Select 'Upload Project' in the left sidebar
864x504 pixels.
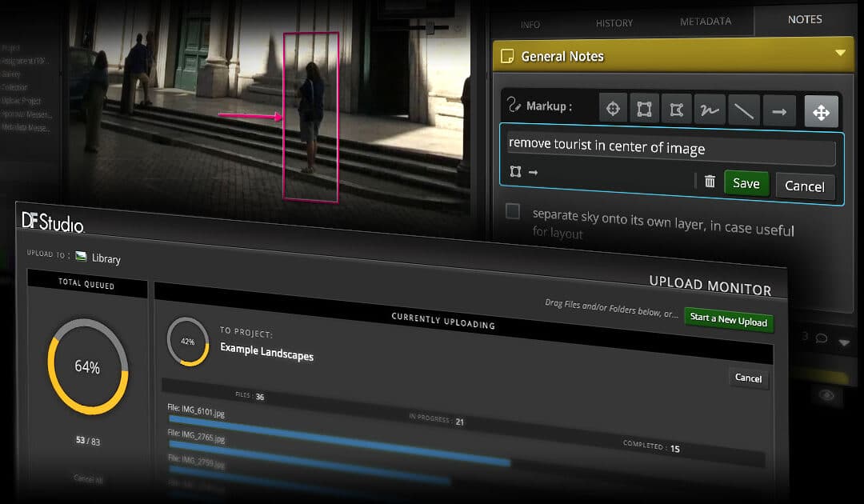pos(22,101)
